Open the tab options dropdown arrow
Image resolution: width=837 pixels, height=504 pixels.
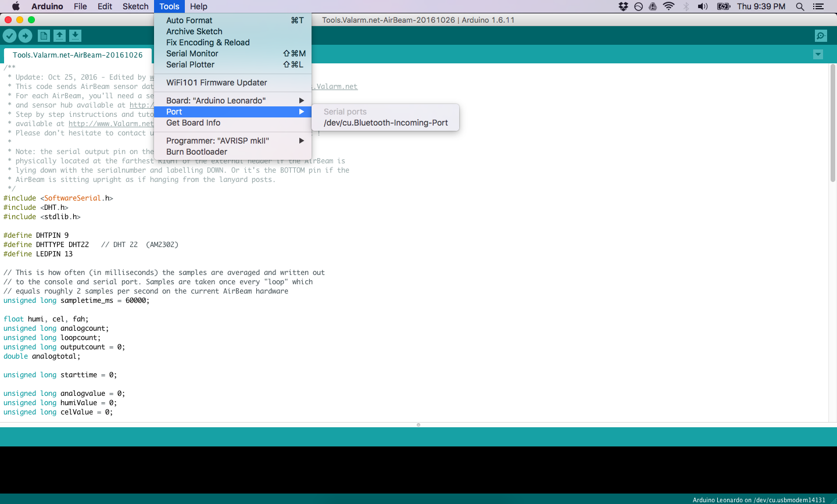[x=818, y=55]
